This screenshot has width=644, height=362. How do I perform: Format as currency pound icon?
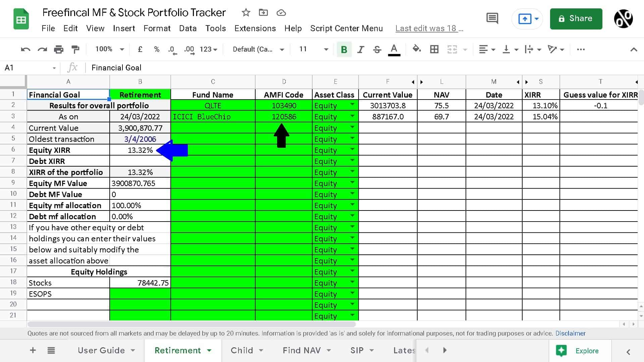point(140,49)
